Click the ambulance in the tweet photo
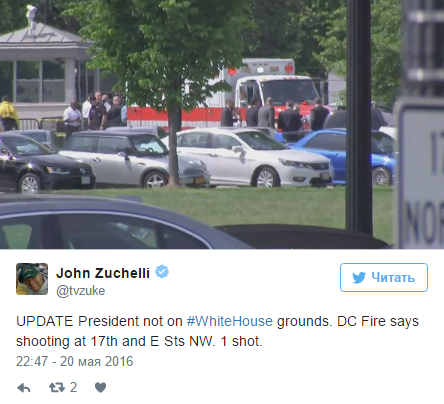This screenshot has width=444, height=404. (258, 93)
